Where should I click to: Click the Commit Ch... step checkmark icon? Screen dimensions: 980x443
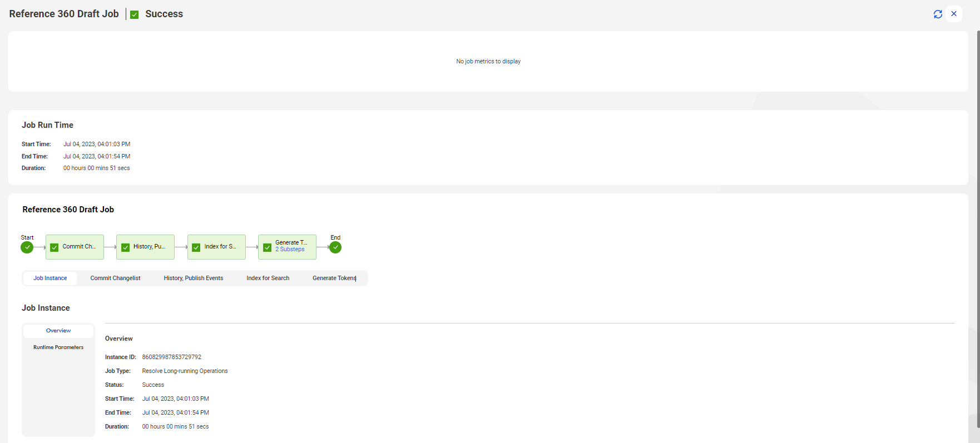click(55, 247)
